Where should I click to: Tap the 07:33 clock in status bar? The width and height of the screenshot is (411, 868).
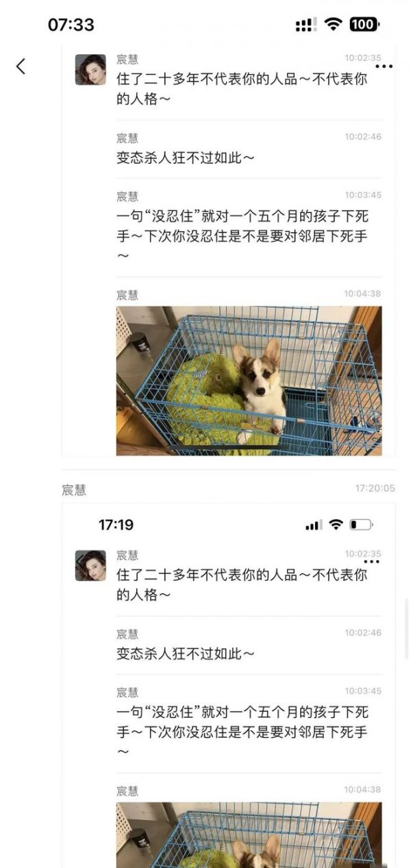(71, 25)
